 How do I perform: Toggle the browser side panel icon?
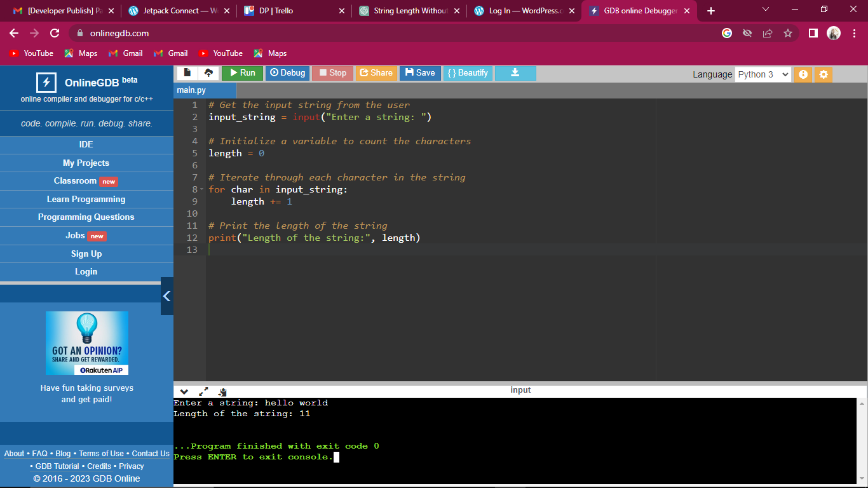click(x=813, y=33)
